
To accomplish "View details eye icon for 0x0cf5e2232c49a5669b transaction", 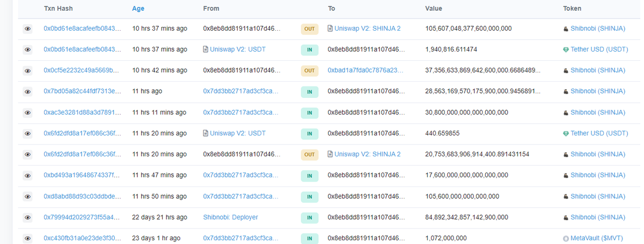I will click(x=27, y=70).
